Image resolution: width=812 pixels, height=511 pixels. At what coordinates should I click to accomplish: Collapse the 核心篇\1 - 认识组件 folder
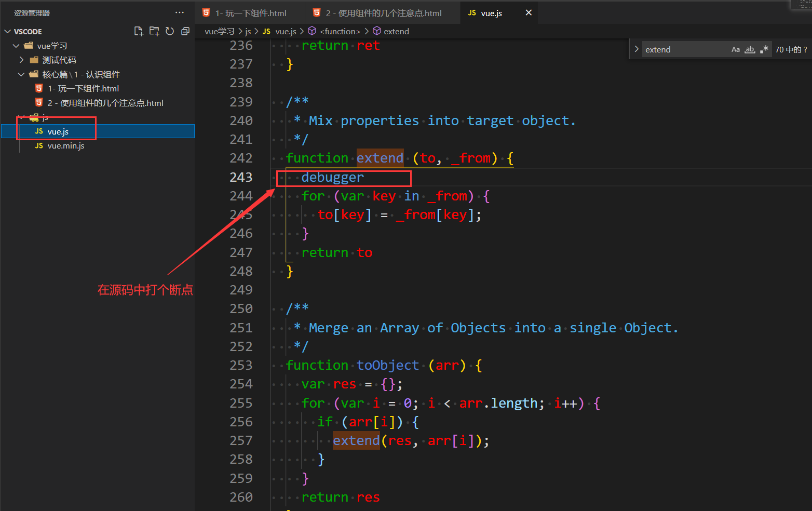tap(21, 74)
